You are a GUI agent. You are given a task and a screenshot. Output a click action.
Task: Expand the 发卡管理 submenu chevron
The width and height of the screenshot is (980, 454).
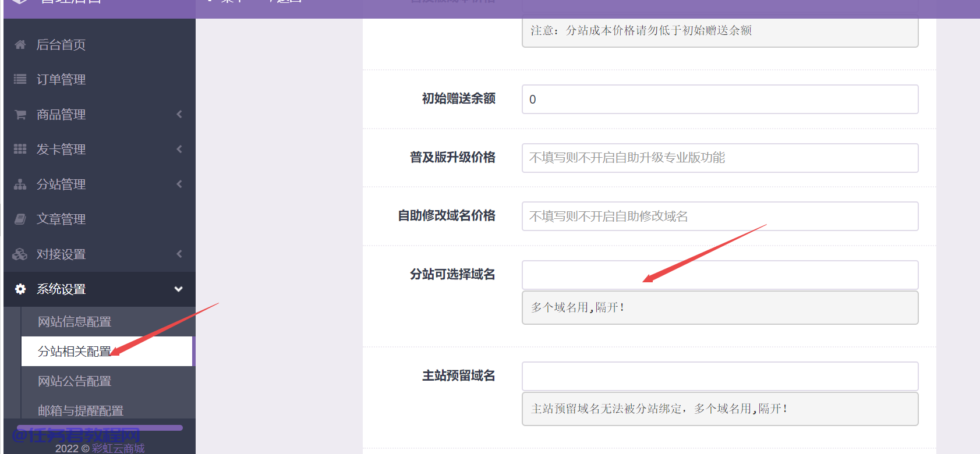click(179, 150)
